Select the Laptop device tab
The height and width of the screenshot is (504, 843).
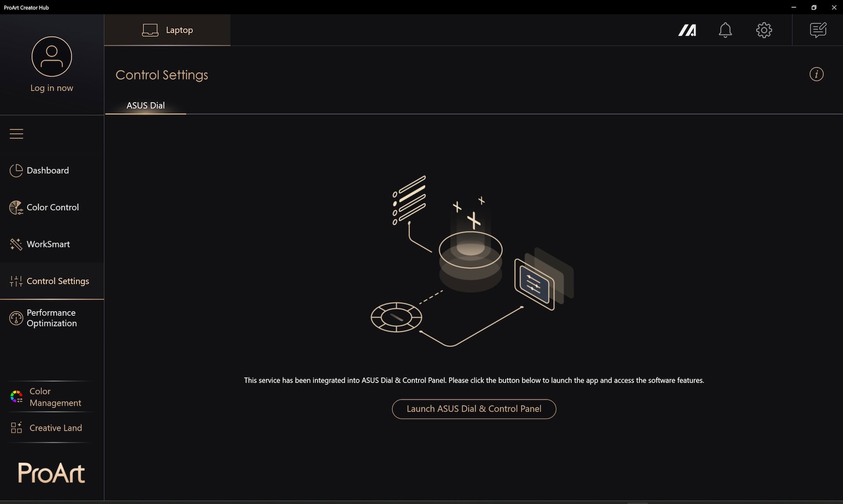pos(167,30)
